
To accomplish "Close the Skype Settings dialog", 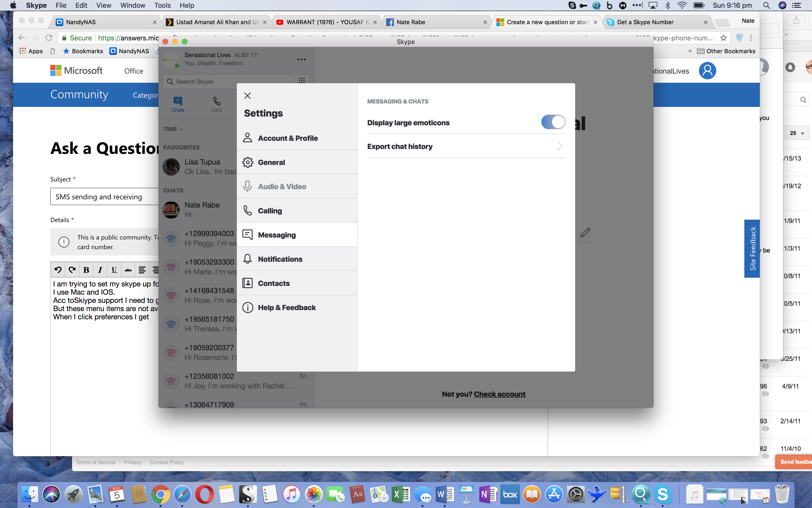I will tap(247, 95).
